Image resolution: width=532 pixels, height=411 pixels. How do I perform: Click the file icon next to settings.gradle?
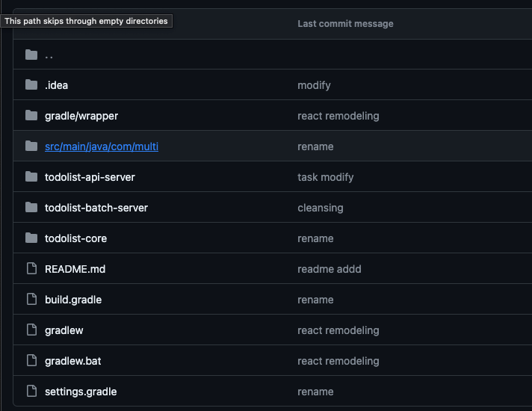pos(31,392)
